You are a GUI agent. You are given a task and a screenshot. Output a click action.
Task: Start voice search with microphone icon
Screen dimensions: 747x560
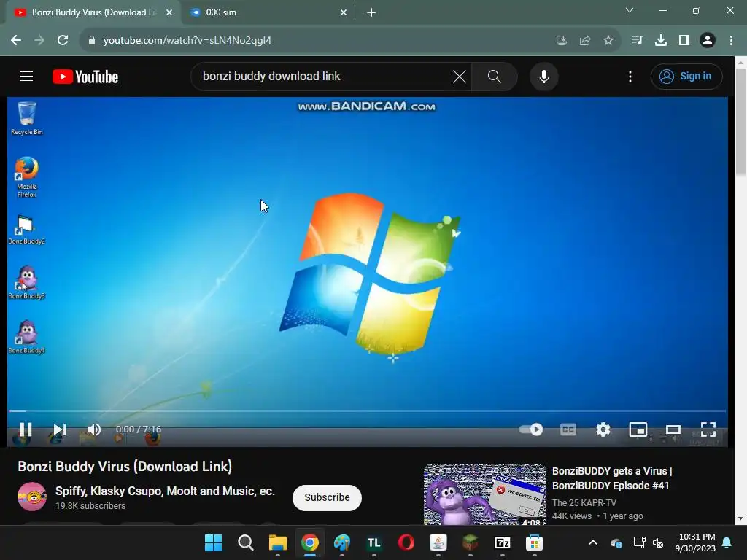click(x=544, y=76)
